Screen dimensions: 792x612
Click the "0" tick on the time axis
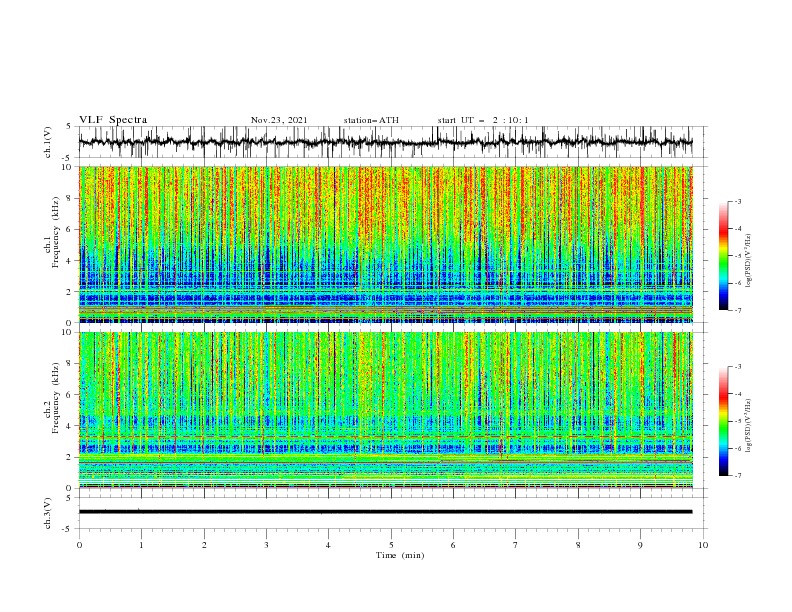pos(79,545)
